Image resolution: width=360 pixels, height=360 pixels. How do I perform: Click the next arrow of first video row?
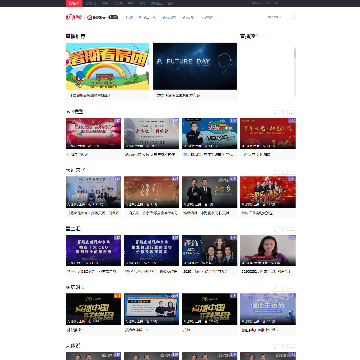pos(283,113)
